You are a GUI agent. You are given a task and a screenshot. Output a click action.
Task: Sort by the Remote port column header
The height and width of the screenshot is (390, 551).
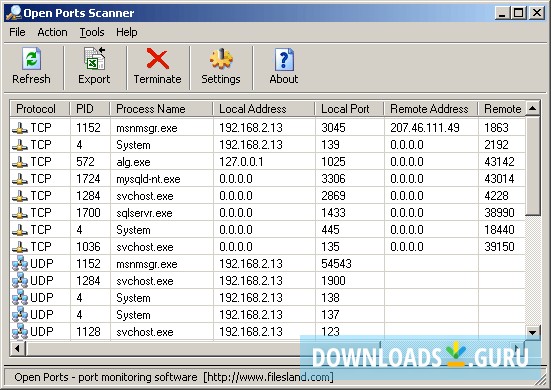(502, 109)
